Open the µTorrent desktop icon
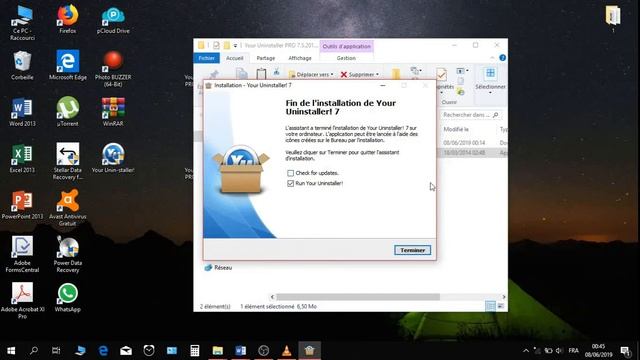This screenshot has height=360, width=640. 68,112
